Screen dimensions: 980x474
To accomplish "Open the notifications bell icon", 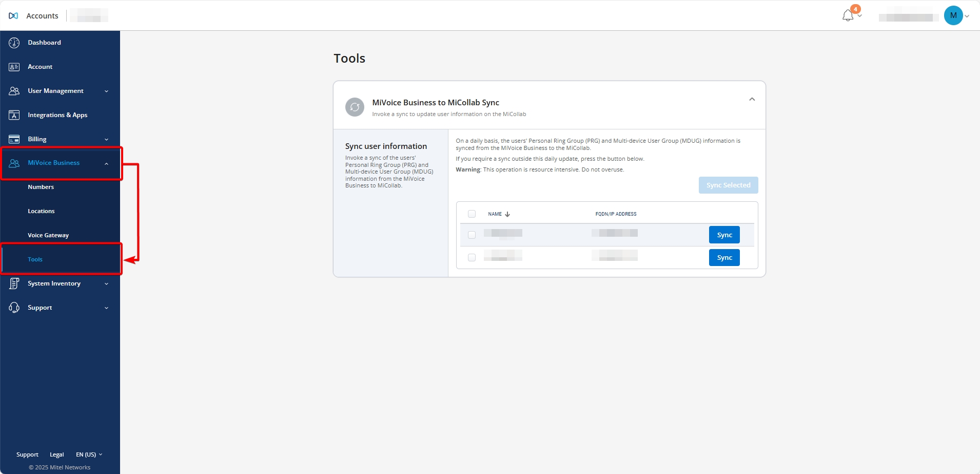I will click(x=848, y=15).
